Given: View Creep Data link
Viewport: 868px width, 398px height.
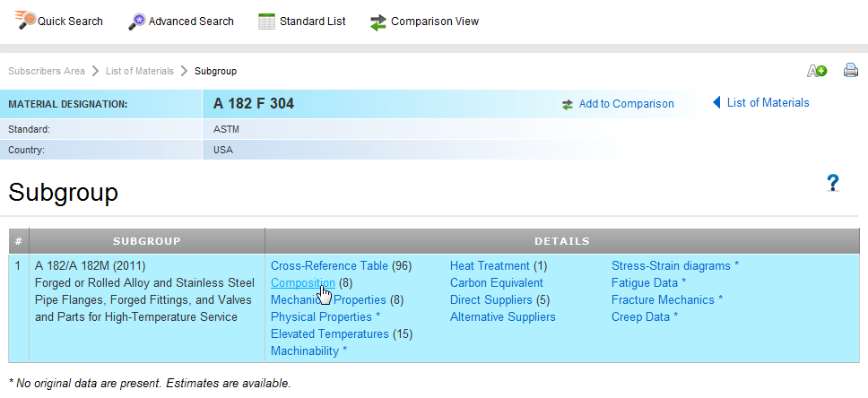Looking at the screenshot, I should (x=641, y=317).
